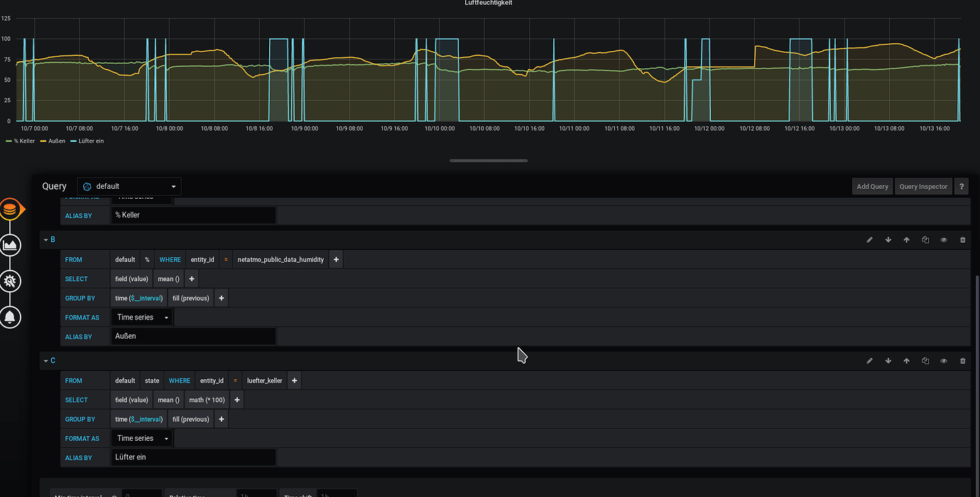The image size is (980, 497).
Task: Open the default data source dropdown
Action: [129, 186]
